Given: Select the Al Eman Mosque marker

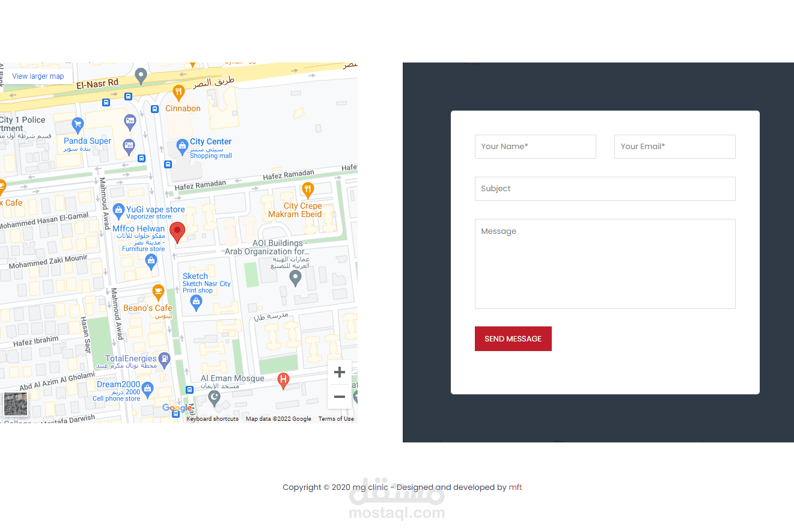Looking at the screenshot, I should click(x=214, y=398).
